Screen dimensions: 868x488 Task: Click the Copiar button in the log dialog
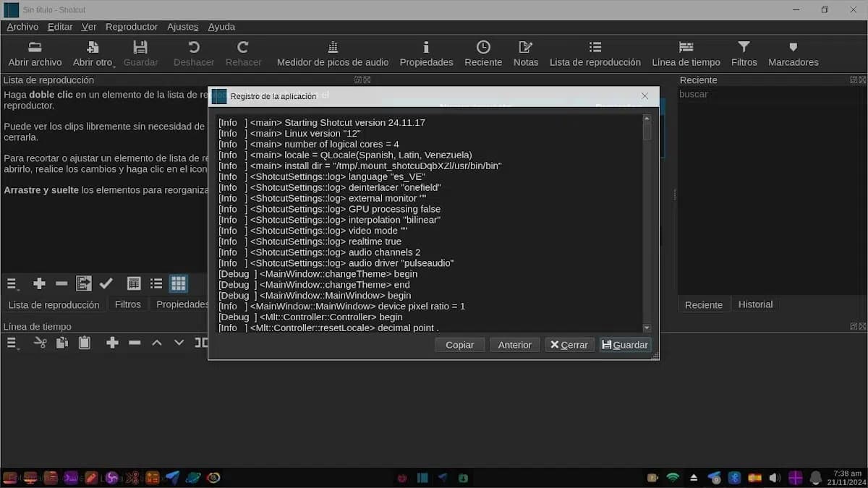tap(459, 345)
